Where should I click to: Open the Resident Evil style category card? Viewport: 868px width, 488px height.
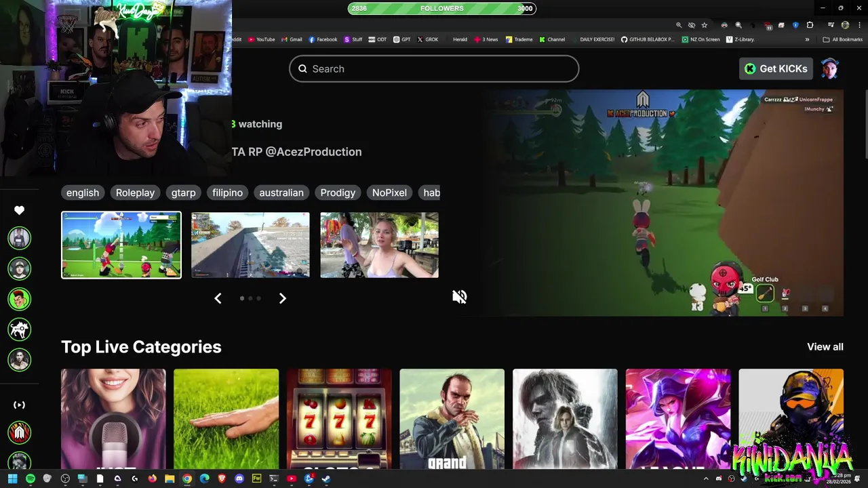[565, 419]
